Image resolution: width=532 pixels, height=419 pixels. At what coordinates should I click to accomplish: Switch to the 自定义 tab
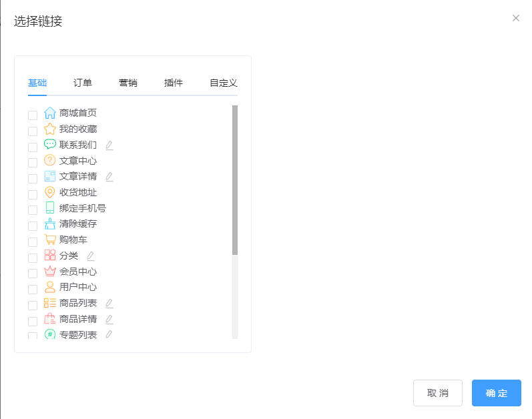coord(223,83)
